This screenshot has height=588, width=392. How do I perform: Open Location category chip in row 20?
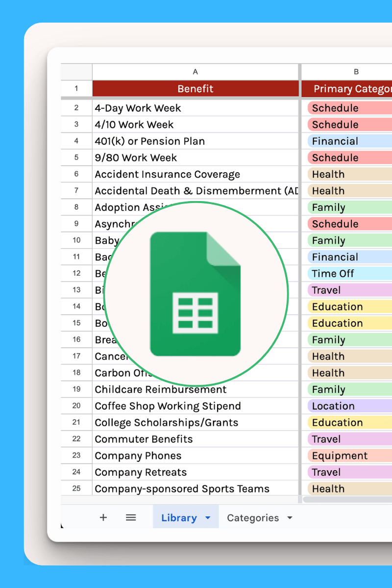point(350,406)
